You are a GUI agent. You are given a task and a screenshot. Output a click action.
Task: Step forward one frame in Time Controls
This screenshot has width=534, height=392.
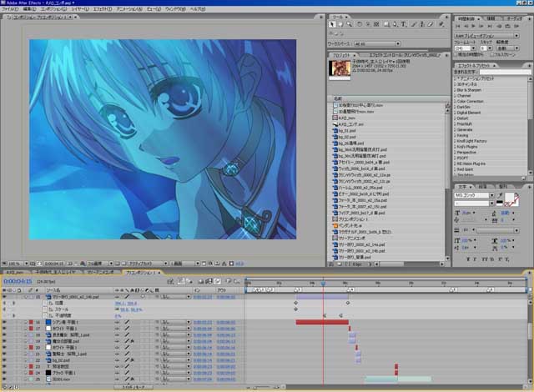coord(481,26)
